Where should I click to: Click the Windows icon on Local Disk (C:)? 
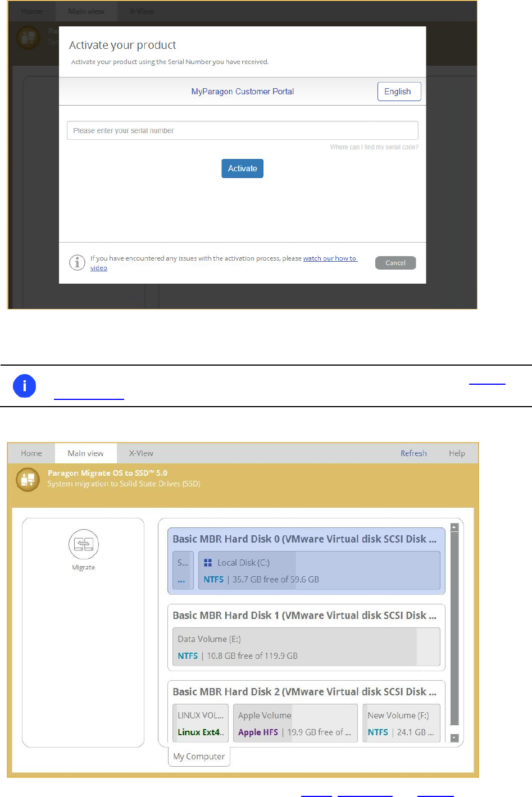[208, 563]
